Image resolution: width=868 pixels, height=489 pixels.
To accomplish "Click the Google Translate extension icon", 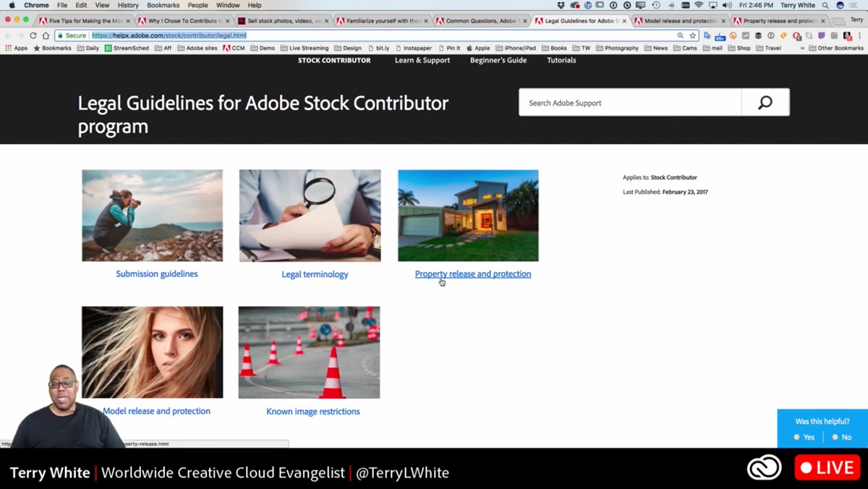I will click(707, 35).
